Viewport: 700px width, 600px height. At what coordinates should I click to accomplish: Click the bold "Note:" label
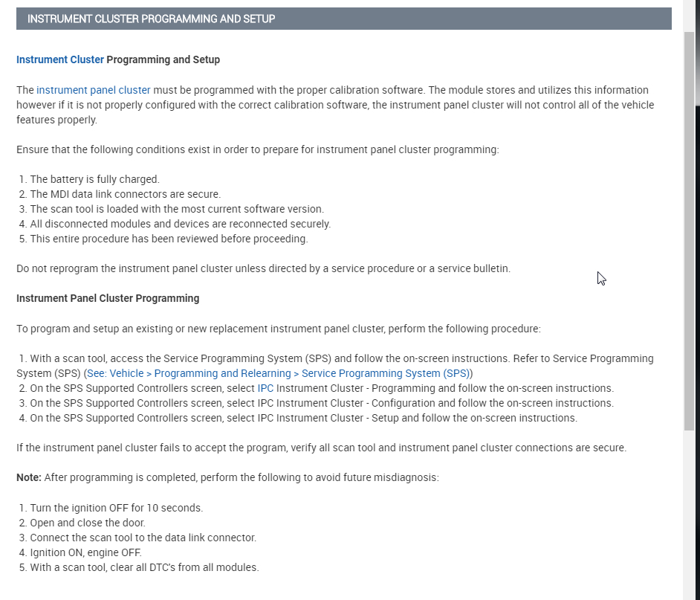pos(29,477)
